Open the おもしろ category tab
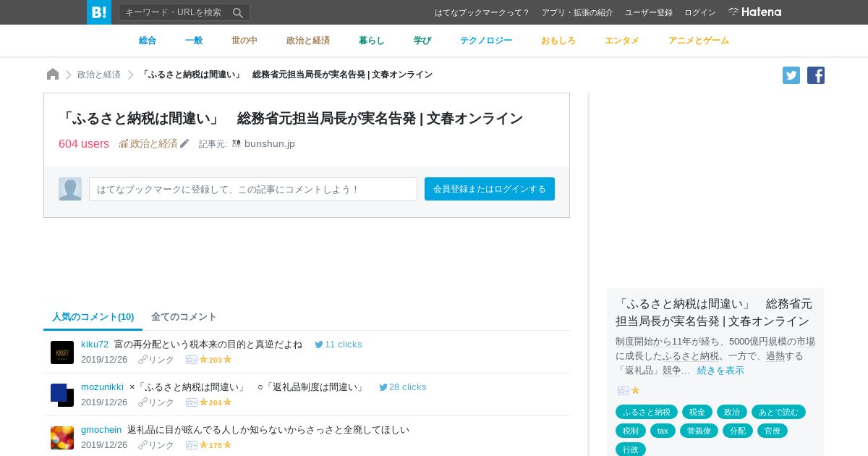Viewport: 868px width, 456px height. point(558,41)
